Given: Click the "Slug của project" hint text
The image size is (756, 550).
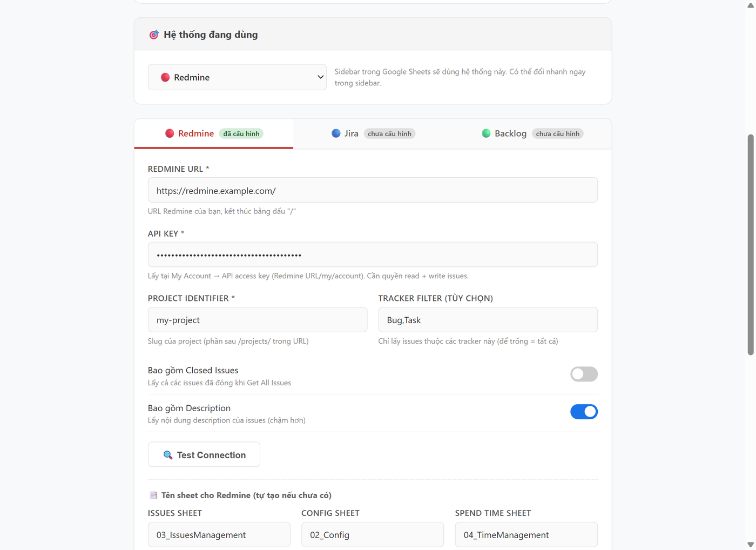Looking at the screenshot, I should click(x=228, y=341).
